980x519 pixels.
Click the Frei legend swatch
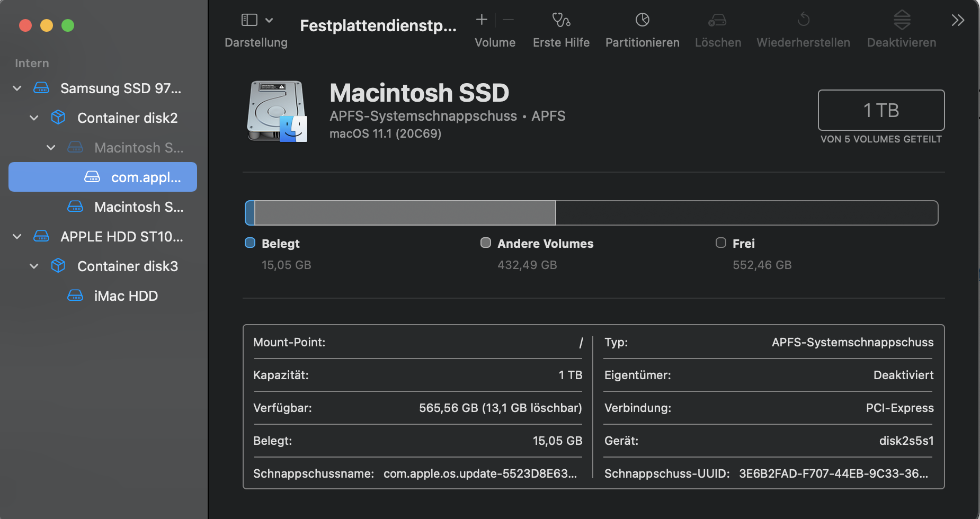click(720, 243)
